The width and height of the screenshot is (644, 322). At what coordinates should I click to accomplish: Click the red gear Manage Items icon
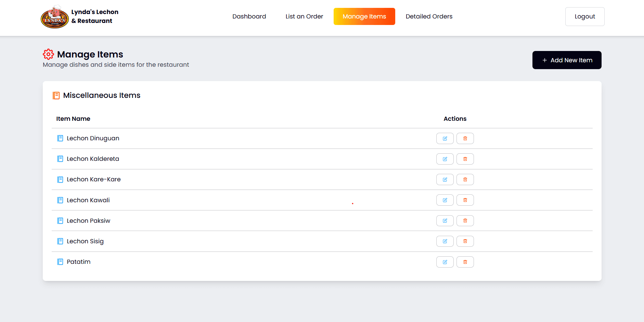click(x=48, y=54)
